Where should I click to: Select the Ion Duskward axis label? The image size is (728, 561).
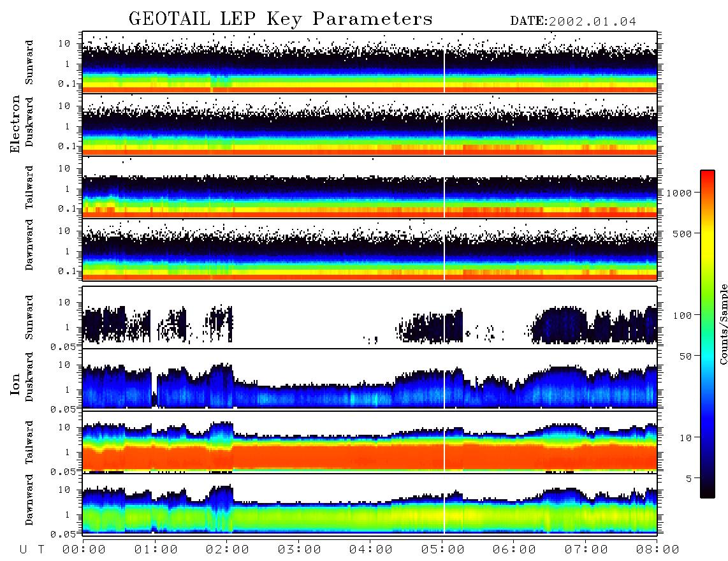(29, 377)
